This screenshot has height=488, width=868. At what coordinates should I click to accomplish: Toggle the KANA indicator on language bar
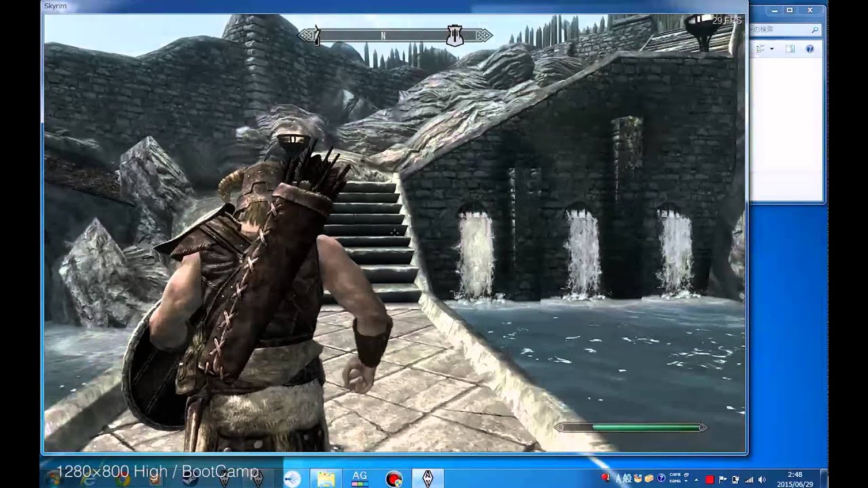coord(675,481)
